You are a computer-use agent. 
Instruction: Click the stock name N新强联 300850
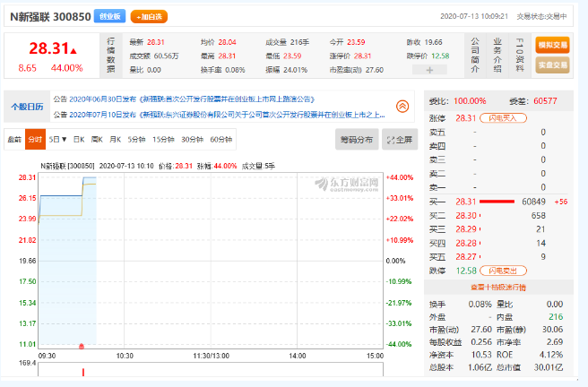click(50, 17)
